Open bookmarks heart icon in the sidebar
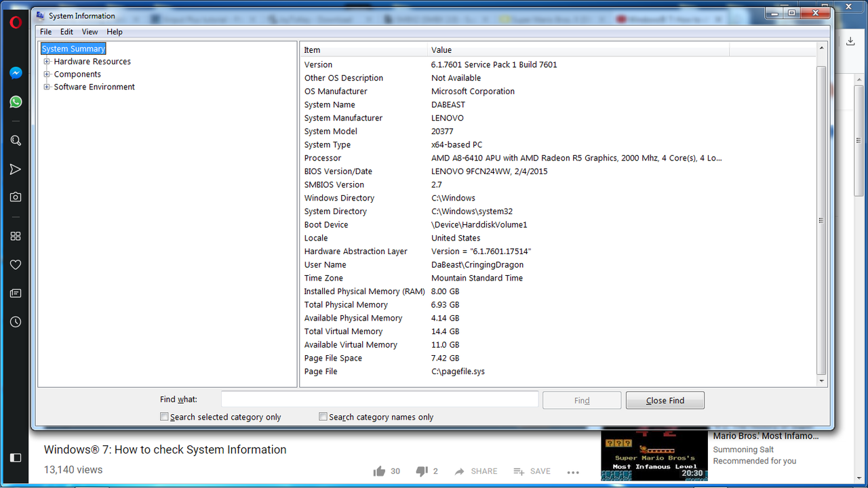 click(x=16, y=265)
